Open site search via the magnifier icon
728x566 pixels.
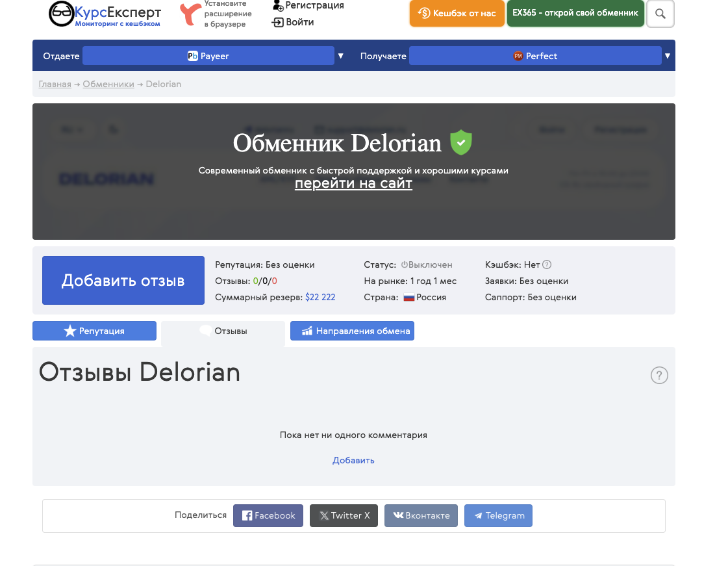660,14
